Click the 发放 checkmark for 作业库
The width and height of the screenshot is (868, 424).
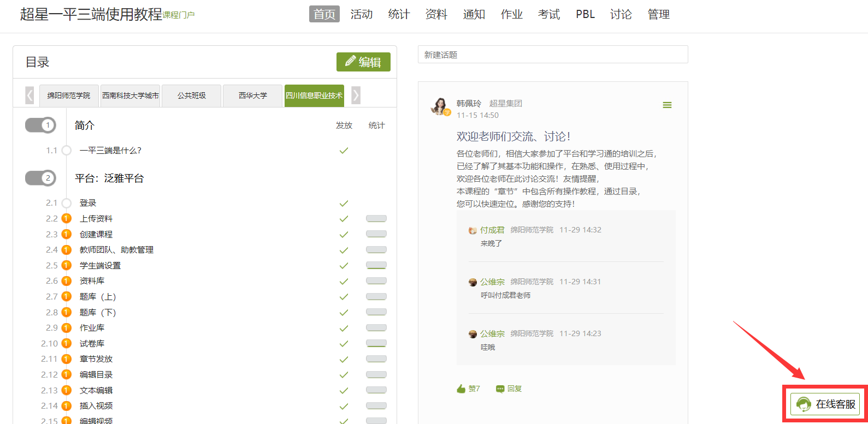point(344,328)
